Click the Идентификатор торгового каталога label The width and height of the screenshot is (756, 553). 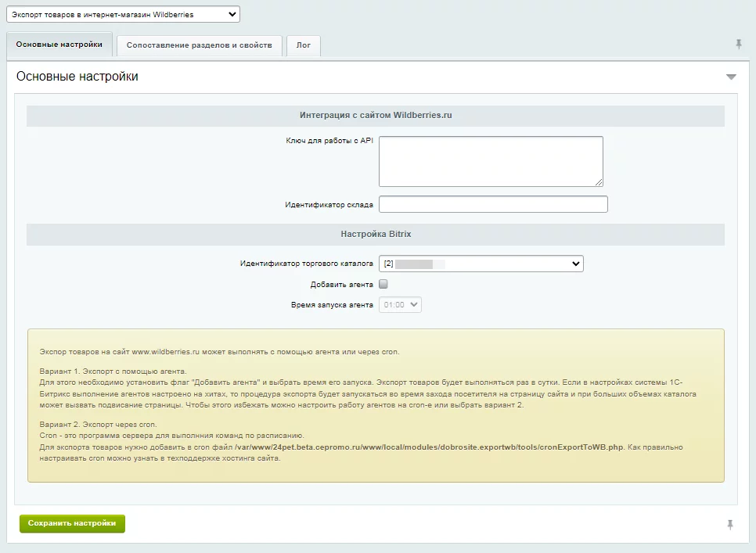306,264
